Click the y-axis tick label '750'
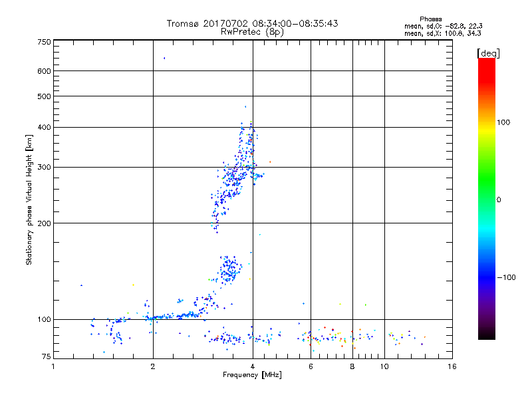 coord(44,42)
